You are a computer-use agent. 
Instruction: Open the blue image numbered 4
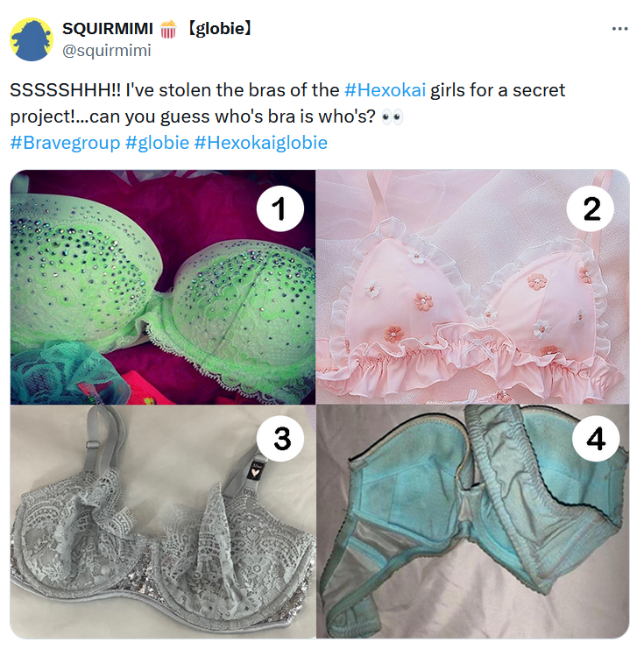(472, 521)
